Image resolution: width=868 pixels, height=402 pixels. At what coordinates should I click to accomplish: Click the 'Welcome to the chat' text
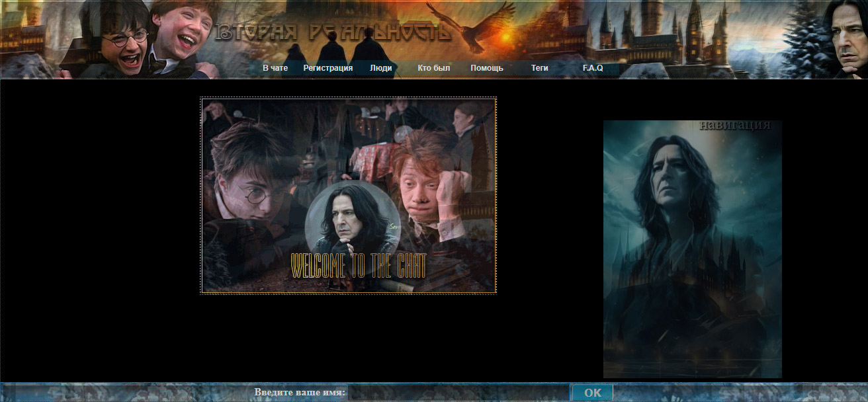(359, 266)
